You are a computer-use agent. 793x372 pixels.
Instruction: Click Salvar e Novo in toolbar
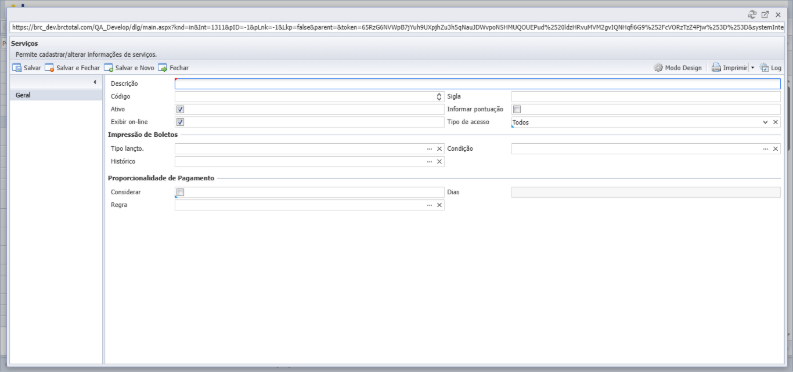point(129,68)
